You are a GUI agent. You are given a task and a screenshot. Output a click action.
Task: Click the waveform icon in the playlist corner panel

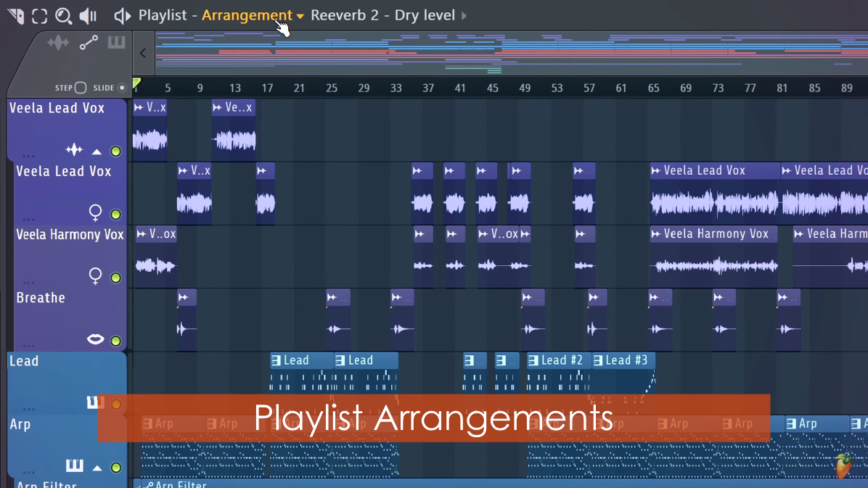(x=58, y=42)
